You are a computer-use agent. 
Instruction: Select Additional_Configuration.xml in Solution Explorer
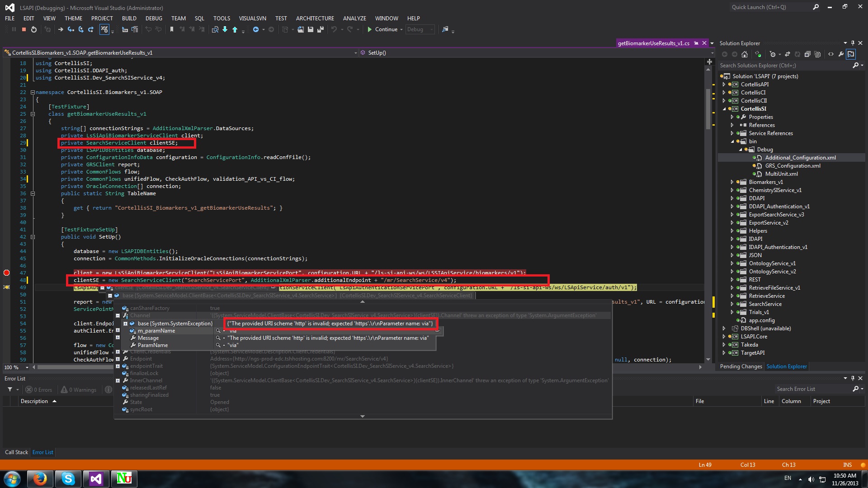(x=800, y=158)
